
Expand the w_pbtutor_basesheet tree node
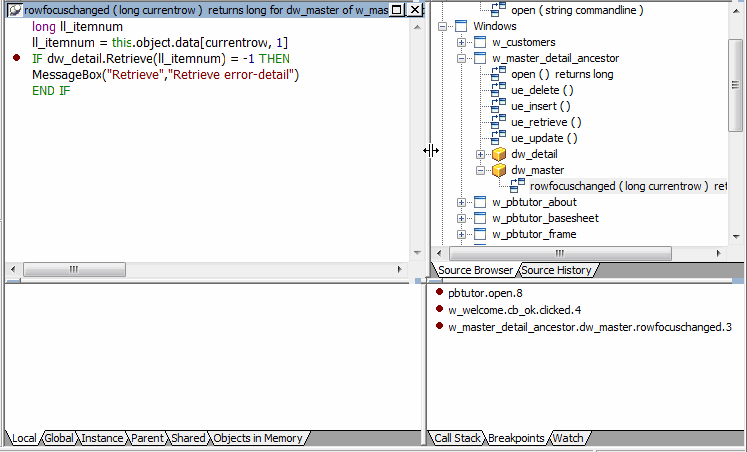(461, 218)
